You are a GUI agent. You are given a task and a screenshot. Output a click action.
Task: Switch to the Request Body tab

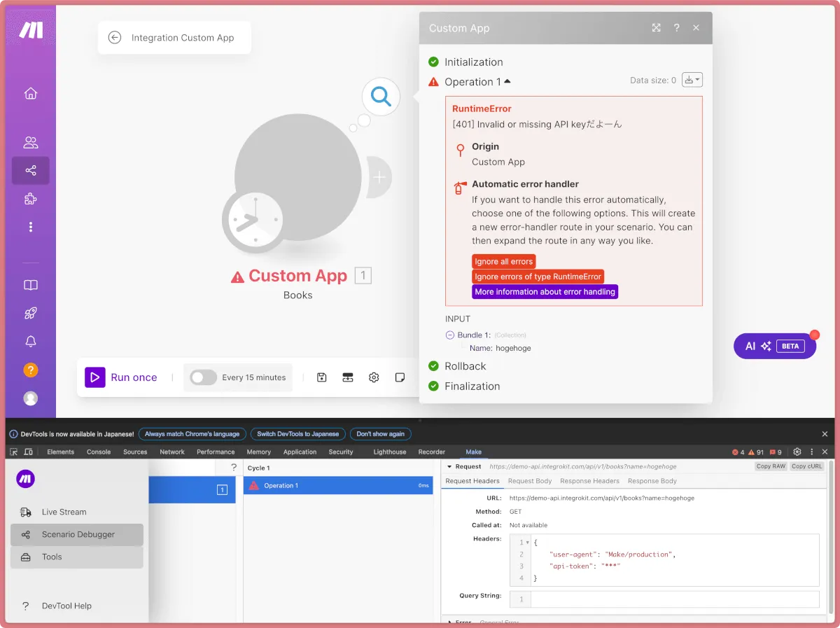coord(530,481)
